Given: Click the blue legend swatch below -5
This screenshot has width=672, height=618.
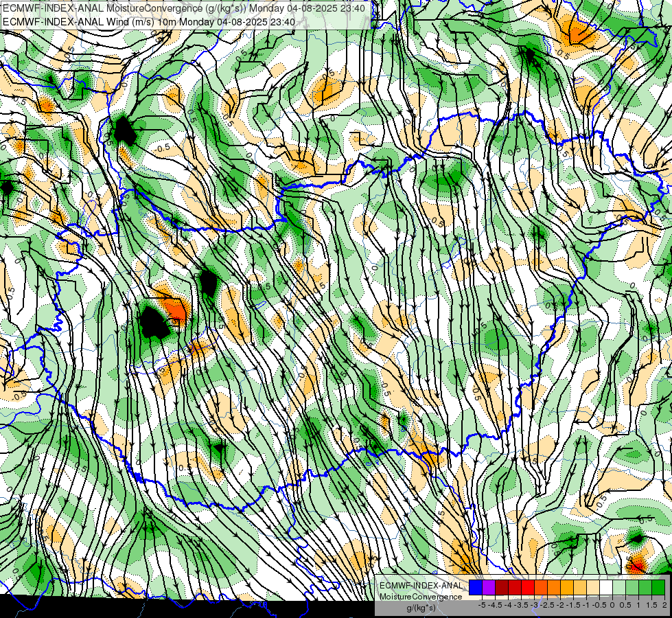Looking at the screenshot, I should click(x=476, y=588).
